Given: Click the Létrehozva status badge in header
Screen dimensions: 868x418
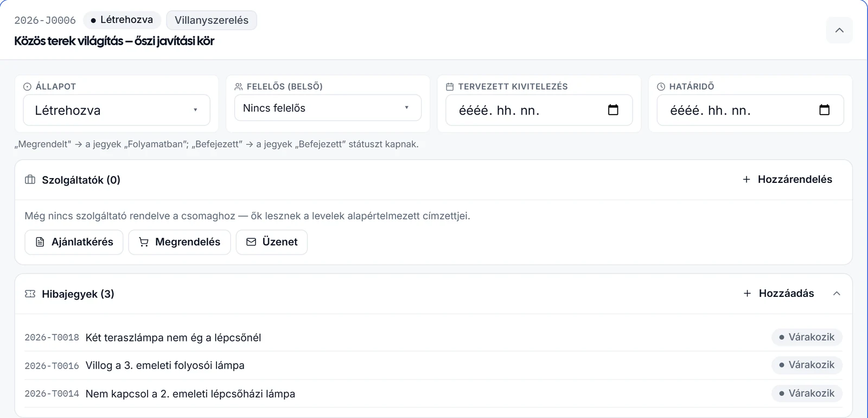Looking at the screenshot, I should [x=122, y=20].
